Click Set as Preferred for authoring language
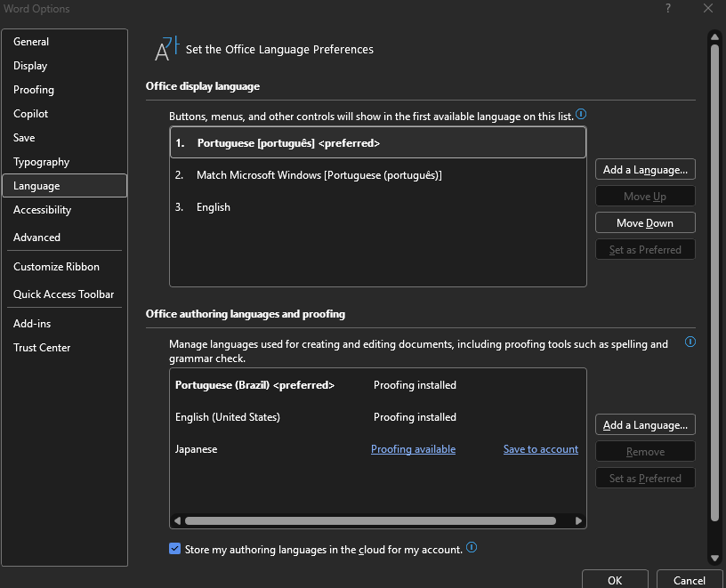Viewport: 726px width, 588px height. [x=645, y=478]
